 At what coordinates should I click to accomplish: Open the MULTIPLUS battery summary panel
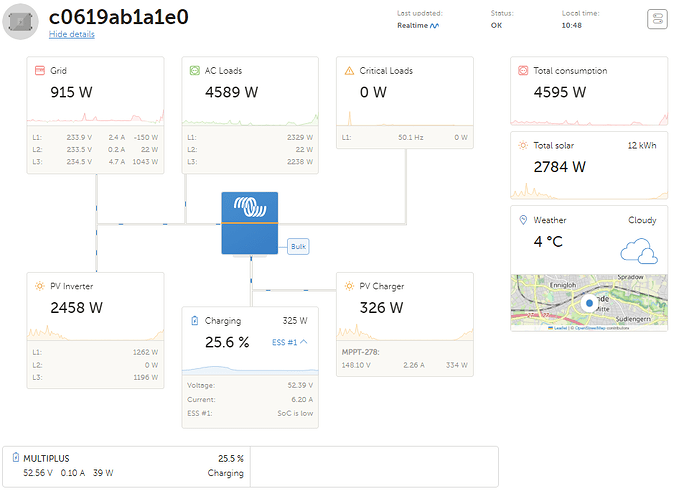click(126, 467)
